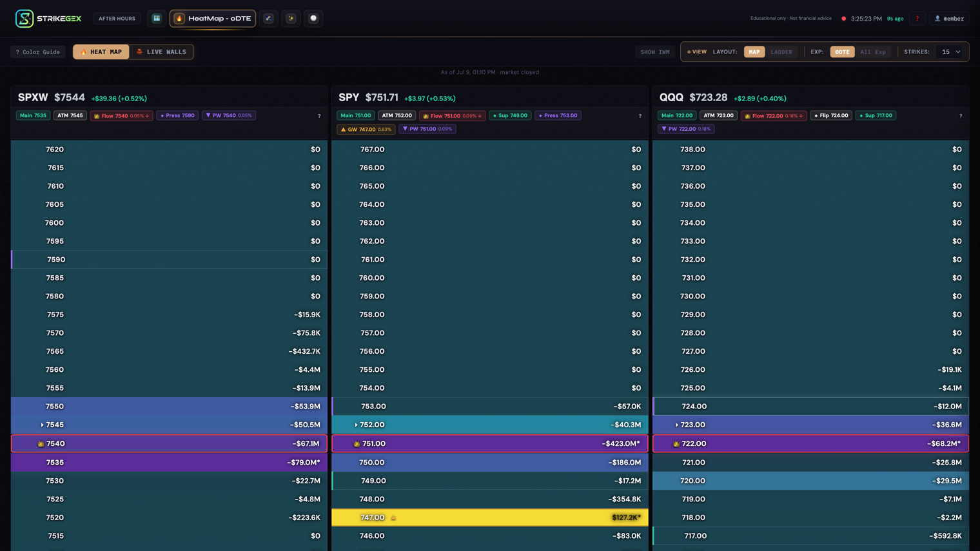Screen dimensions: 980x551
Task: Click the SPY Sup 749.00 badge
Action: click(x=510, y=116)
